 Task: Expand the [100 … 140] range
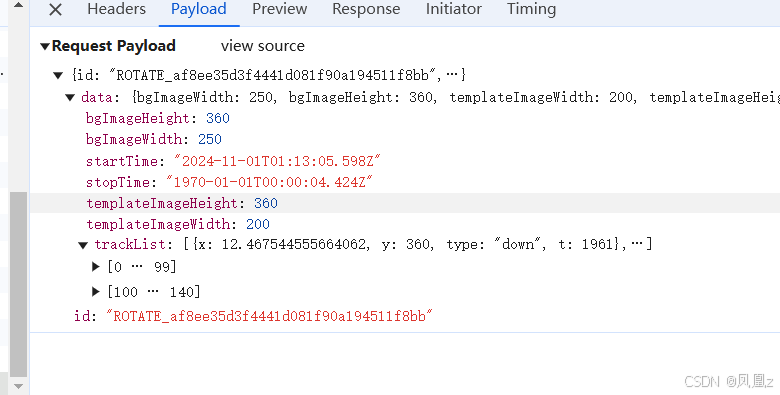pyautogui.click(x=96, y=292)
